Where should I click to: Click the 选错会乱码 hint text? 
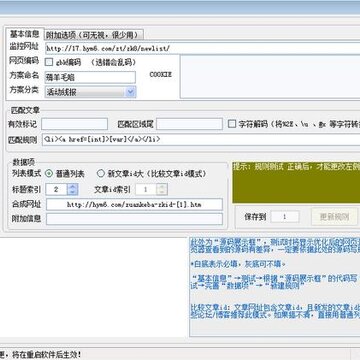(114, 62)
